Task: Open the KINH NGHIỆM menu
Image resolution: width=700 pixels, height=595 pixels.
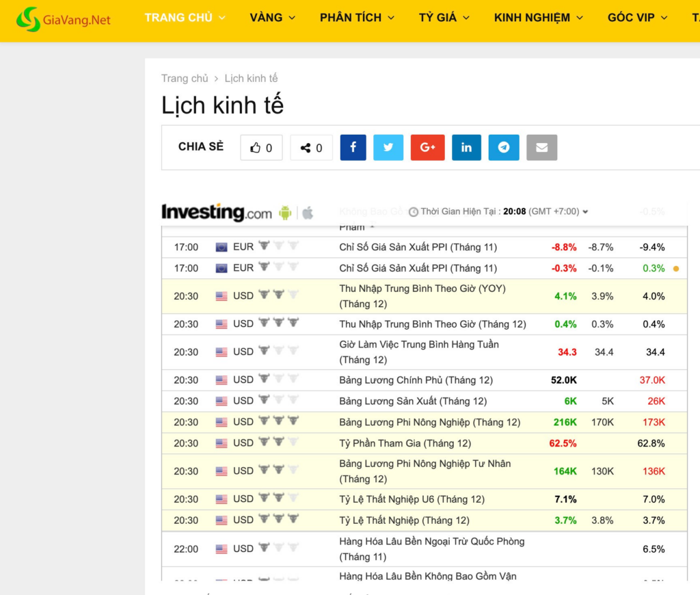Action: [539, 18]
